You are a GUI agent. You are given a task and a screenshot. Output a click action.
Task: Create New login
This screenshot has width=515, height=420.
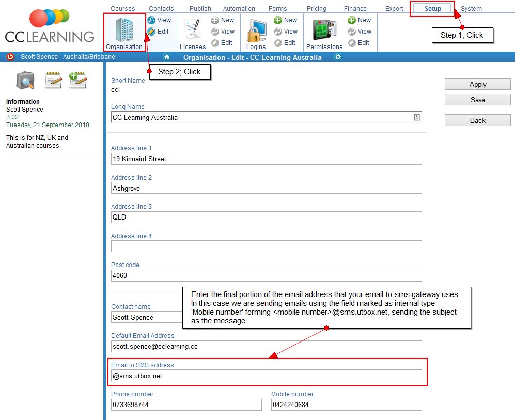[286, 20]
